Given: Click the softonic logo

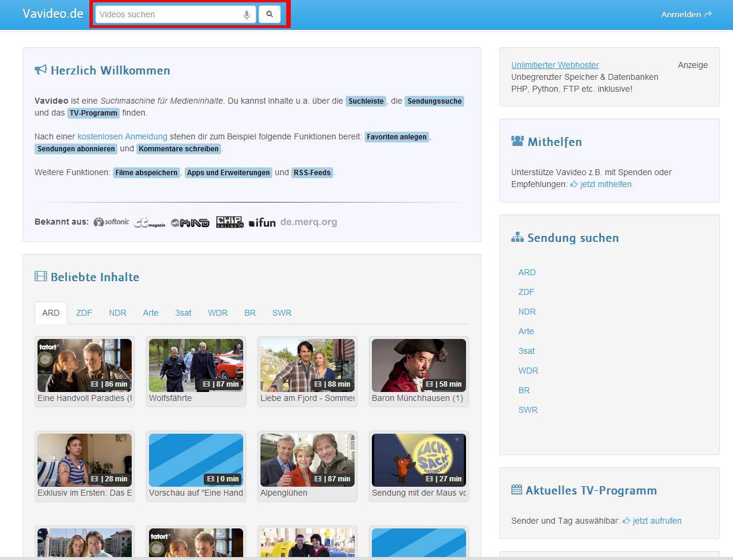Looking at the screenshot, I should click(x=111, y=222).
